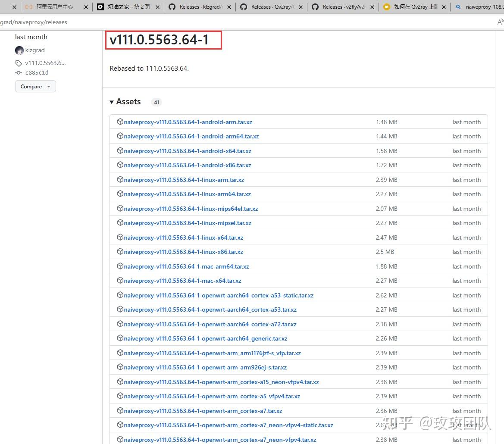This screenshot has height=444, width=504.
Task: Download naiveproxy linux-mips64el.tar.xz
Action: coord(191,209)
